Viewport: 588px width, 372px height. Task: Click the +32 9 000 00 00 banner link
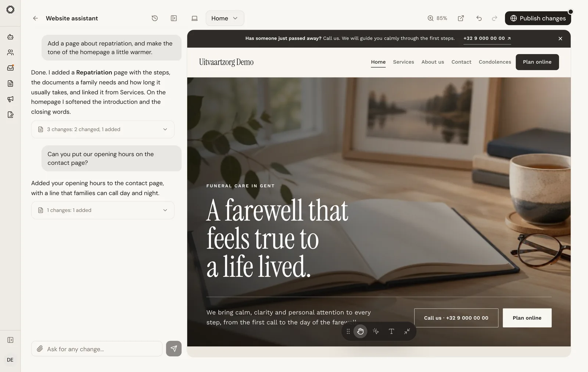[487, 38]
